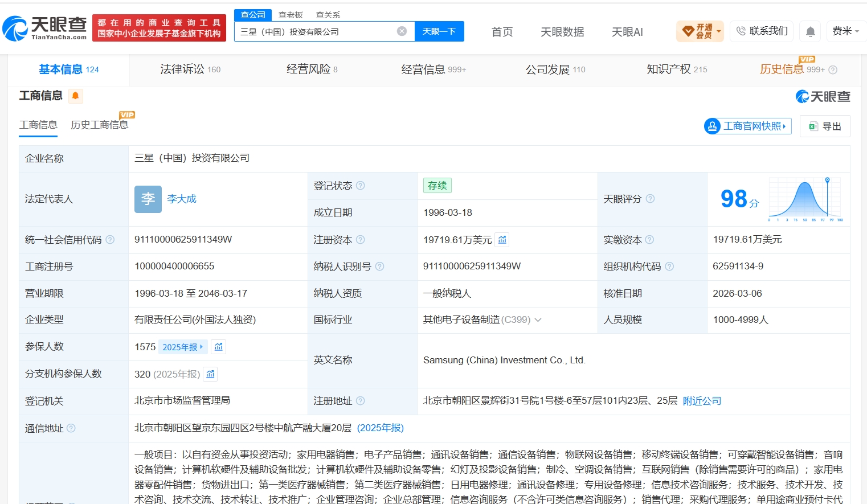Open 公司发展 tab
Image resolution: width=867 pixels, height=504 pixels.
point(555,69)
